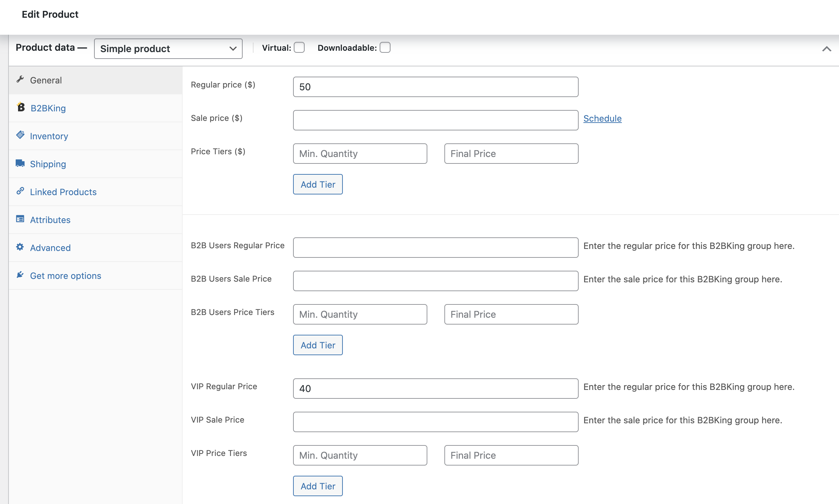Click the Schedule sale link
Viewport: 839px width, 504px height.
(602, 119)
